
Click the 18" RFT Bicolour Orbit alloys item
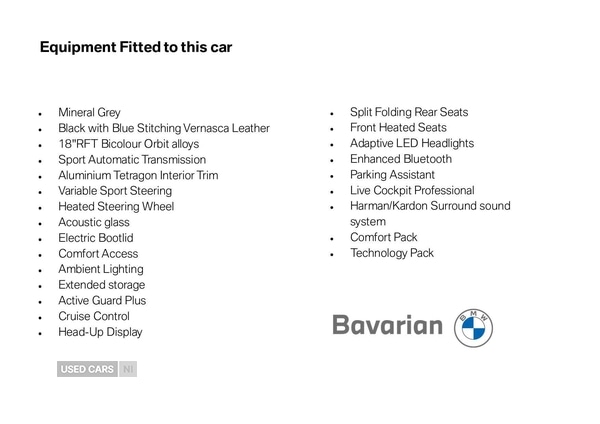(x=128, y=144)
